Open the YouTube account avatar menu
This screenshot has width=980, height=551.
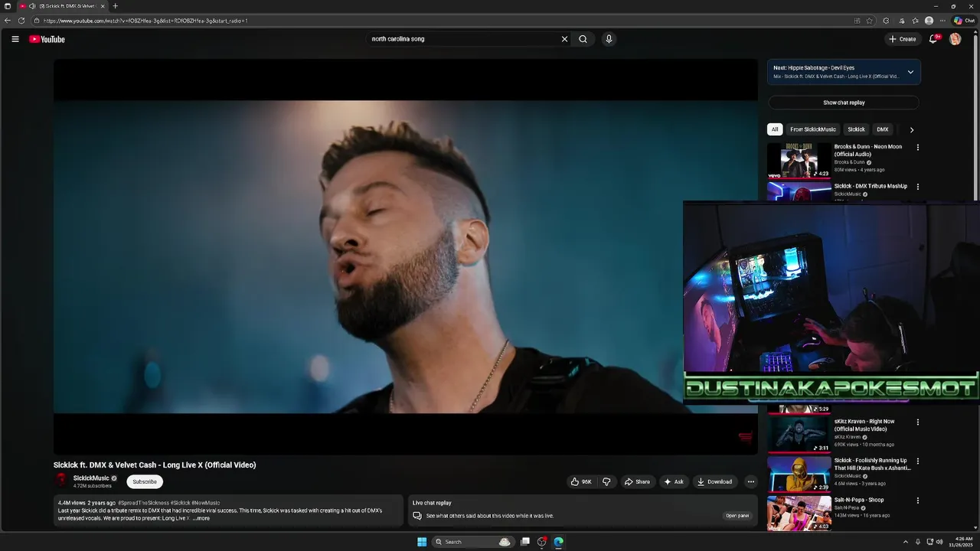955,39
